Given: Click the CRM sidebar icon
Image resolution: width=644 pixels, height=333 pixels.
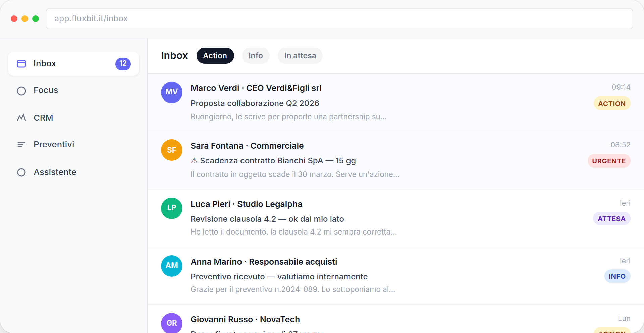Looking at the screenshot, I should [x=21, y=117].
